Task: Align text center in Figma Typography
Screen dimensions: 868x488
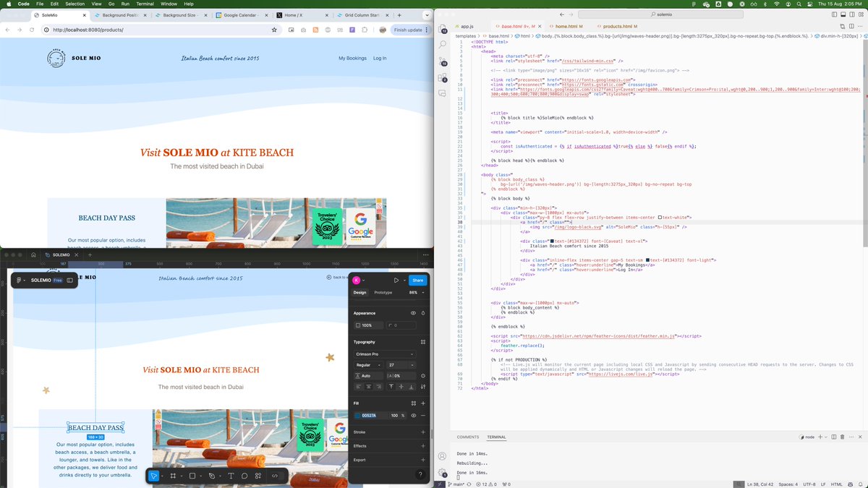Action: 368,387
